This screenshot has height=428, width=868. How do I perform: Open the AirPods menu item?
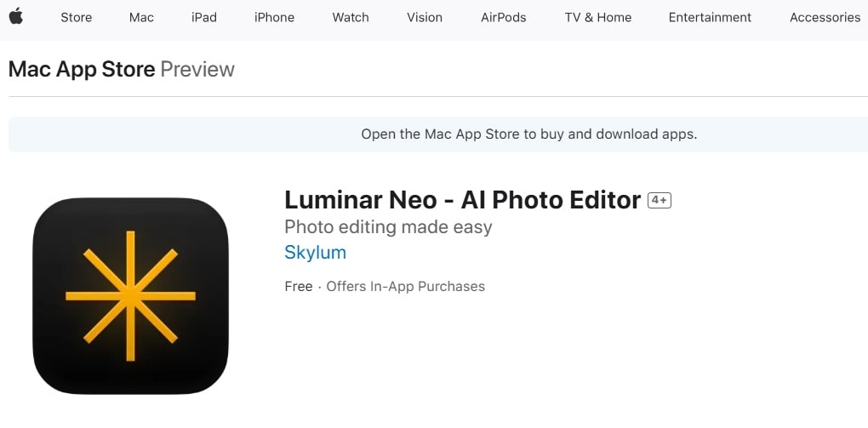pos(503,17)
